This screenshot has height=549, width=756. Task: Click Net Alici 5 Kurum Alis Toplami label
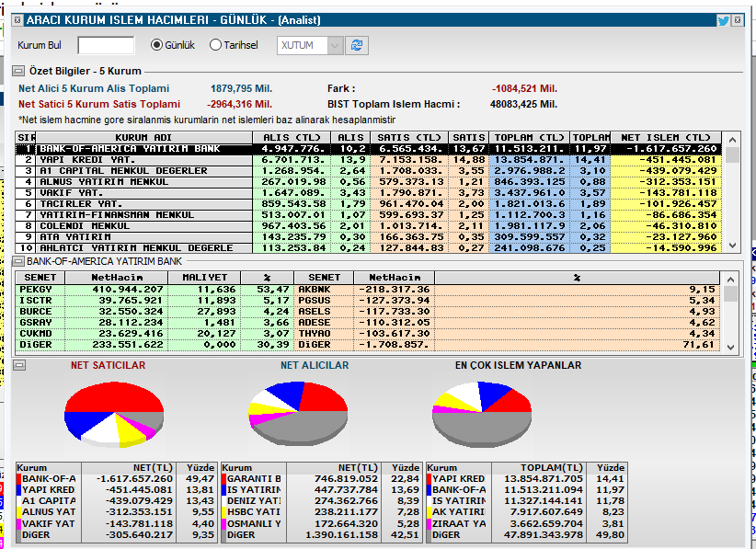tap(94, 88)
